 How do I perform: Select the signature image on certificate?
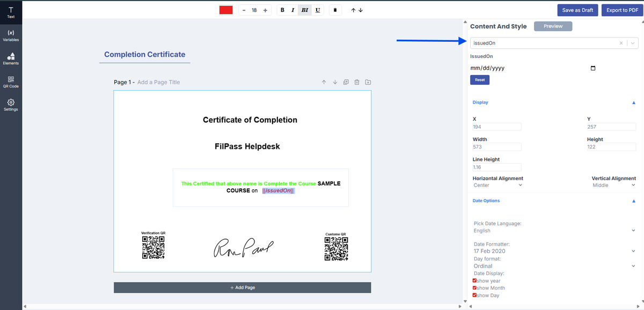click(244, 247)
